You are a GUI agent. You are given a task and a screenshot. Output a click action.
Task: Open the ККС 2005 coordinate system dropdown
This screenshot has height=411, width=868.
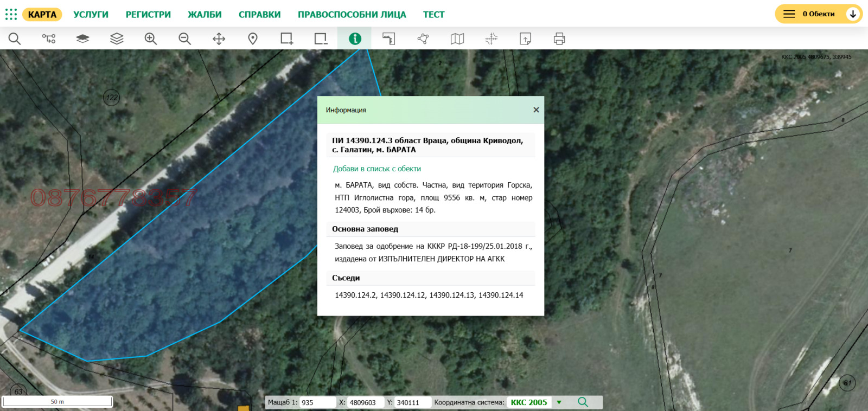[x=559, y=402]
